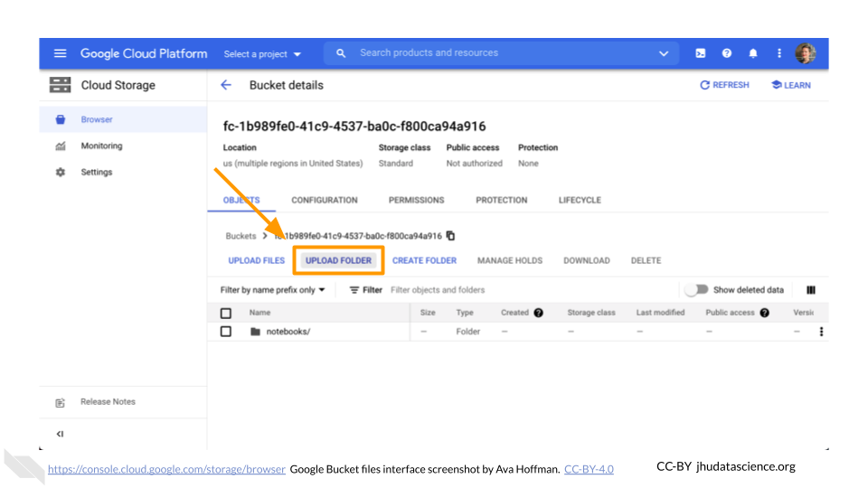868x488 pixels.
Task: Click the Refresh button
Action: [x=724, y=85]
